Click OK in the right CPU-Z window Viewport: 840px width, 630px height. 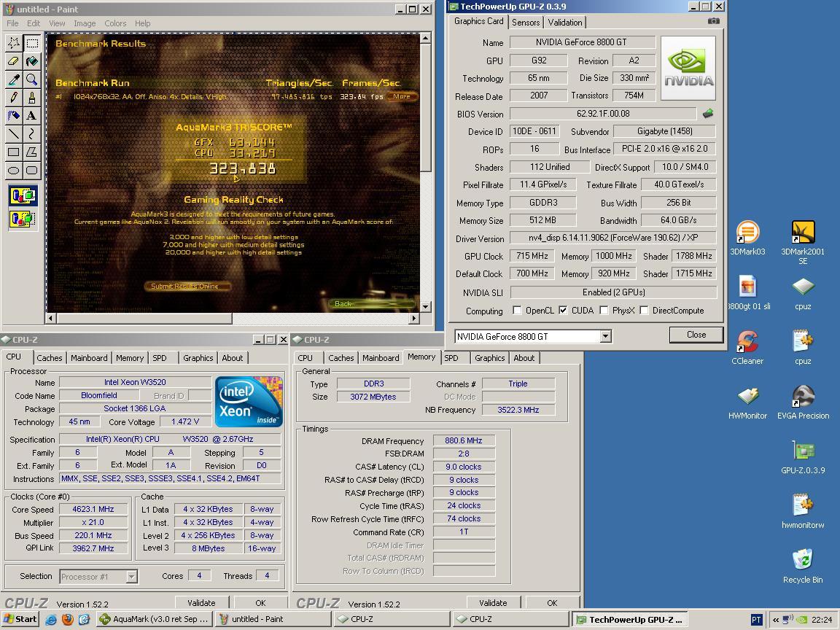552,603
